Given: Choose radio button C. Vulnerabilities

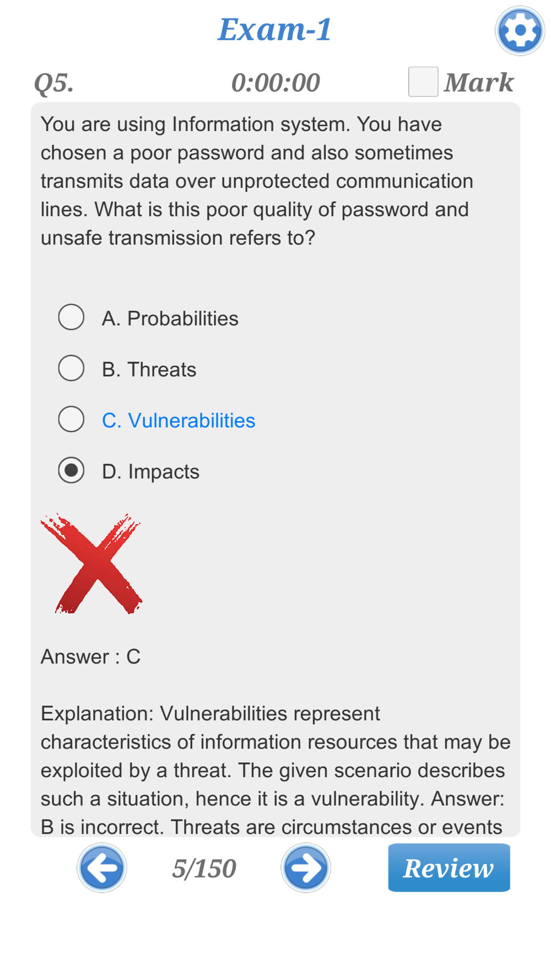Looking at the screenshot, I should (x=71, y=419).
